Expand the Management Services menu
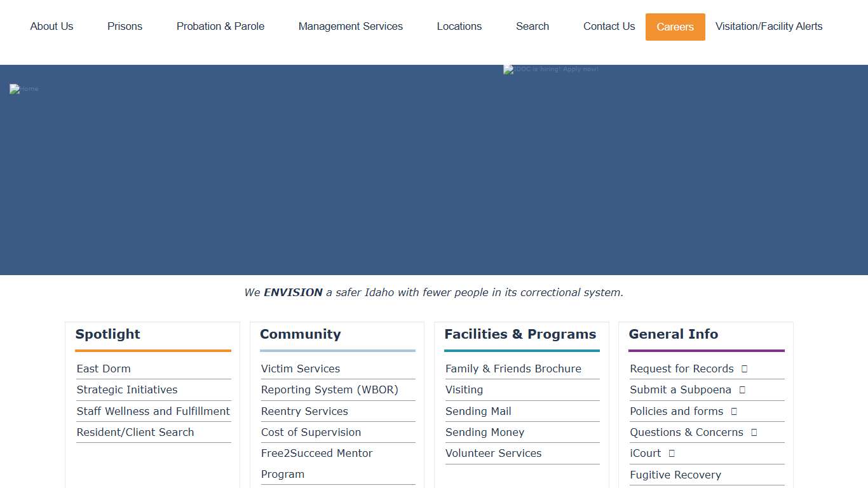The height and width of the screenshot is (488, 868). 350,27
